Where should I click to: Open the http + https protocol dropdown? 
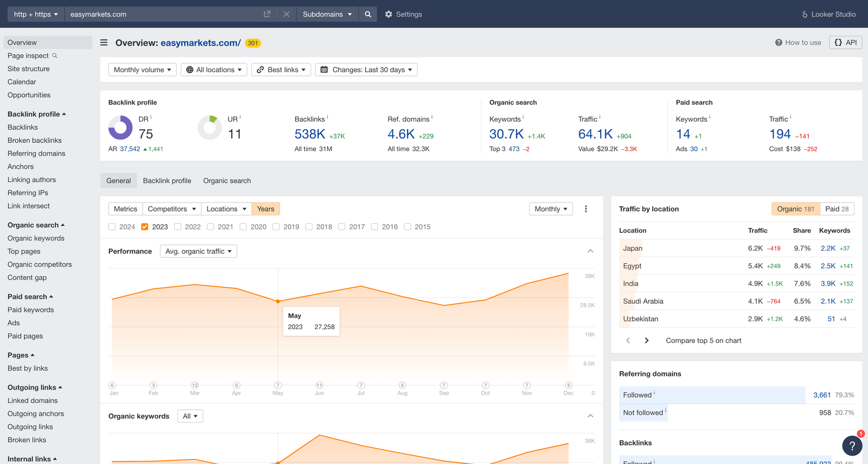click(36, 14)
